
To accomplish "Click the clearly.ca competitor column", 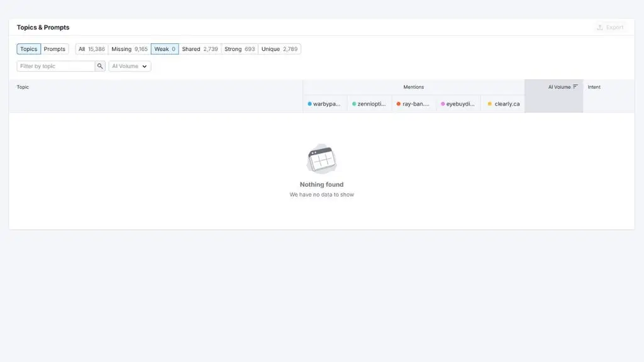I will point(502,104).
